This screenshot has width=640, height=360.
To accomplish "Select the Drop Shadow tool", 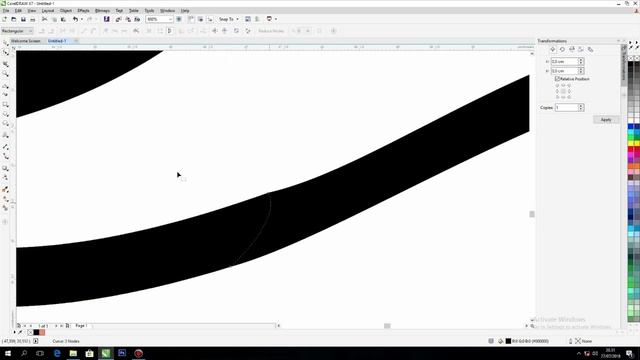I will pyautogui.click(x=6, y=168).
